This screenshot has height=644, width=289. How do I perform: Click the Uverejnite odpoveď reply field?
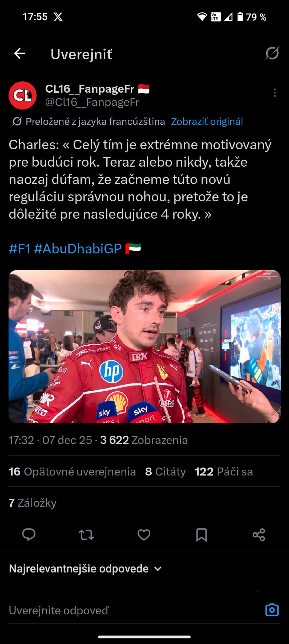[x=133, y=611]
